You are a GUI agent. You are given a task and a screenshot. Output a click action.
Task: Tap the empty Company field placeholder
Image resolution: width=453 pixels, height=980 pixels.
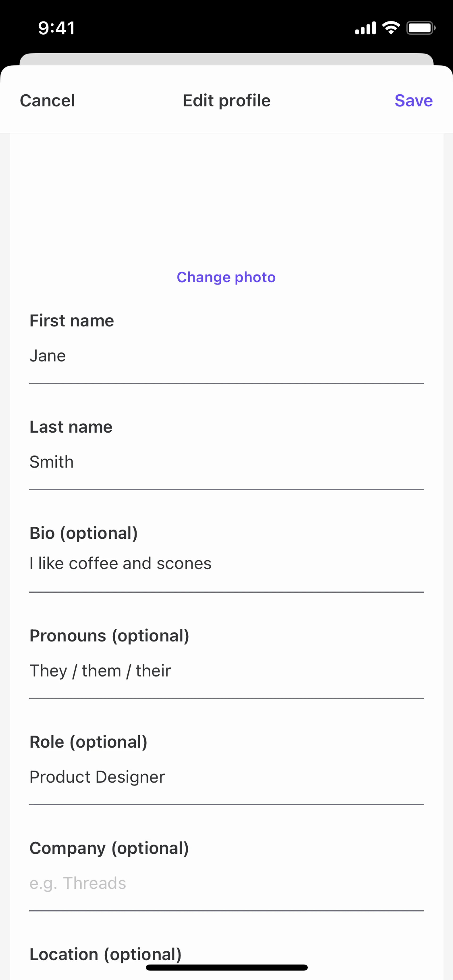tap(226, 883)
